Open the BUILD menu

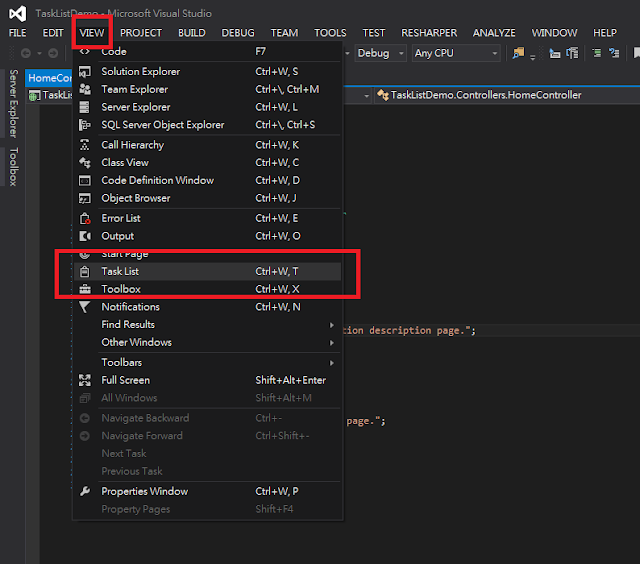point(191,33)
